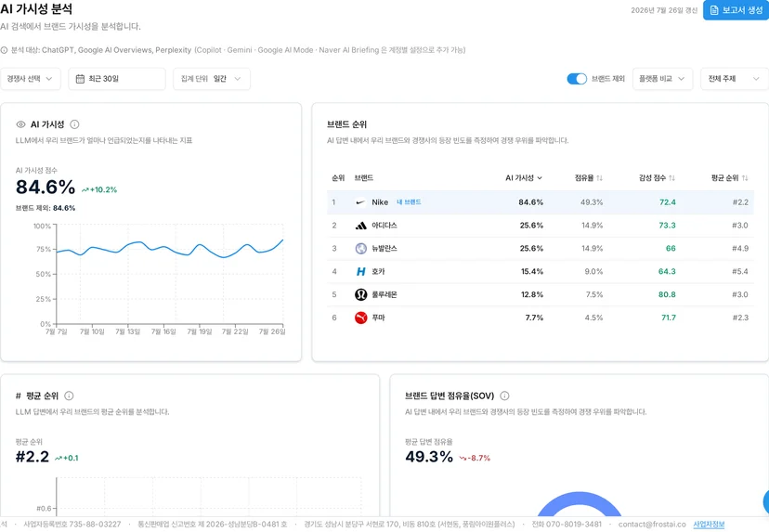Click the 2026년 7월 26일 갱신 timestamp

664,10
